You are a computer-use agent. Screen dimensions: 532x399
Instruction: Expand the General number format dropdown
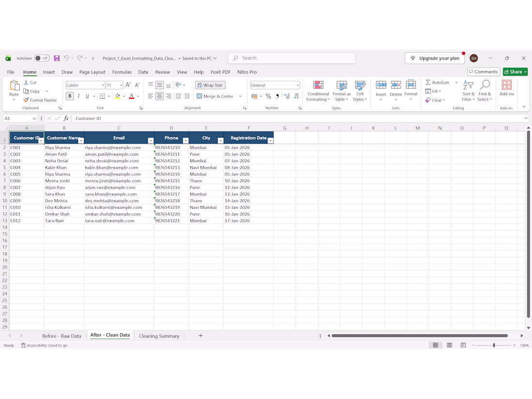(297, 85)
